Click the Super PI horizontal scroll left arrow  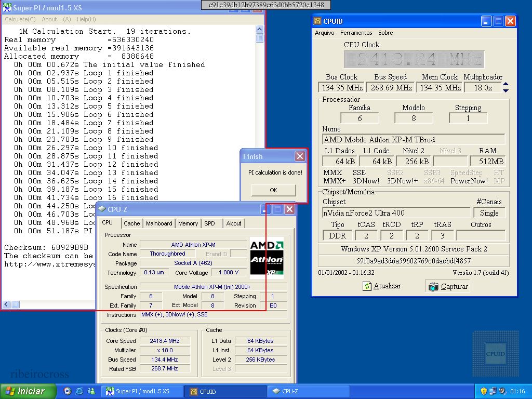tap(6, 304)
